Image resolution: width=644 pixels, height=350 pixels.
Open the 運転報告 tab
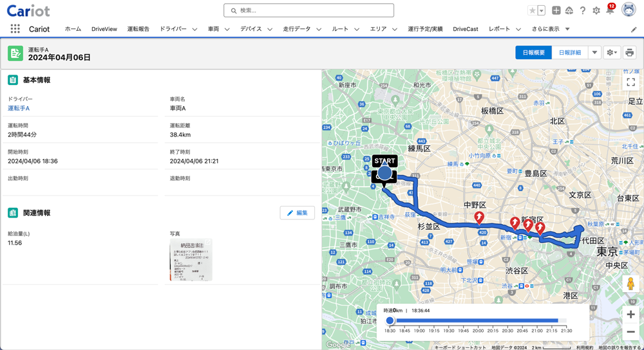click(x=138, y=30)
